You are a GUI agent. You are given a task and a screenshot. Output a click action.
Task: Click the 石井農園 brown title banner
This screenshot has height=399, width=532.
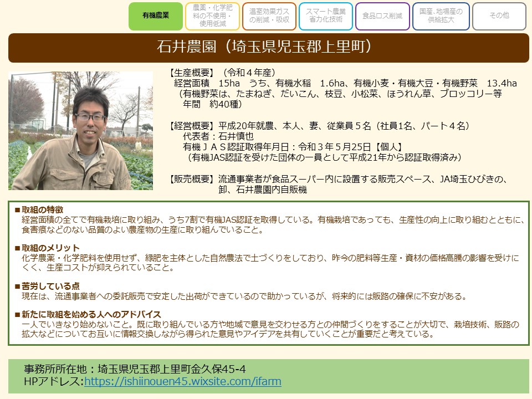coord(269,47)
